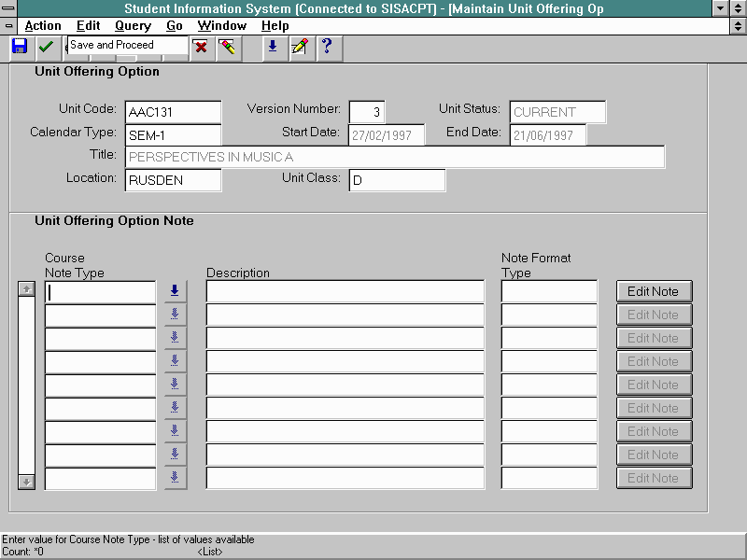This screenshot has height=560, width=747.
Task: Click the question mark help icon
Action: pos(326,47)
